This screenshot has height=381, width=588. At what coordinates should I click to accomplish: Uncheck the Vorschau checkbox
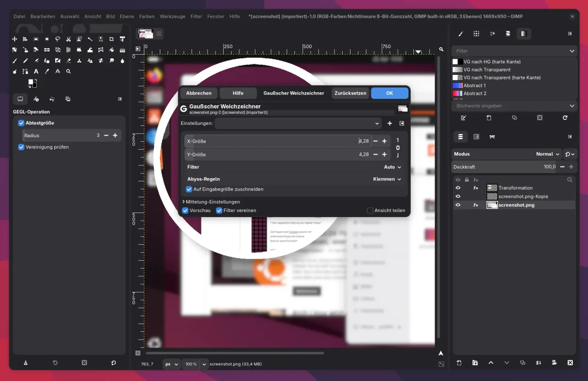point(186,210)
